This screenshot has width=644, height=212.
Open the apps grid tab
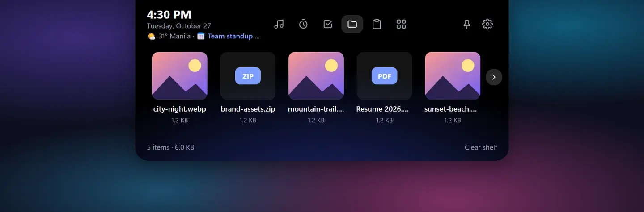coord(401,24)
